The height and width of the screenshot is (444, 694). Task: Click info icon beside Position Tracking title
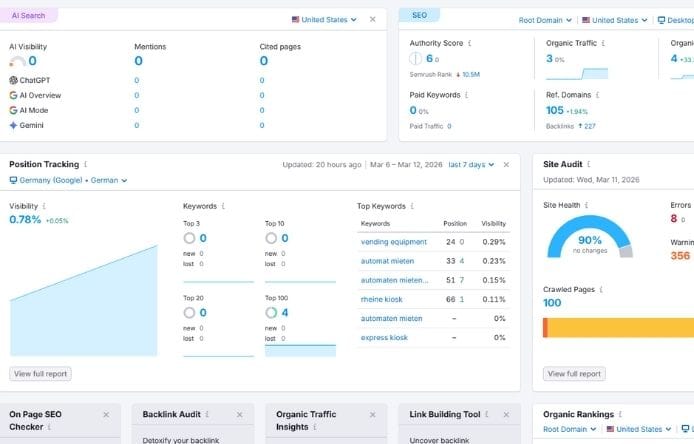(x=85, y=164)
